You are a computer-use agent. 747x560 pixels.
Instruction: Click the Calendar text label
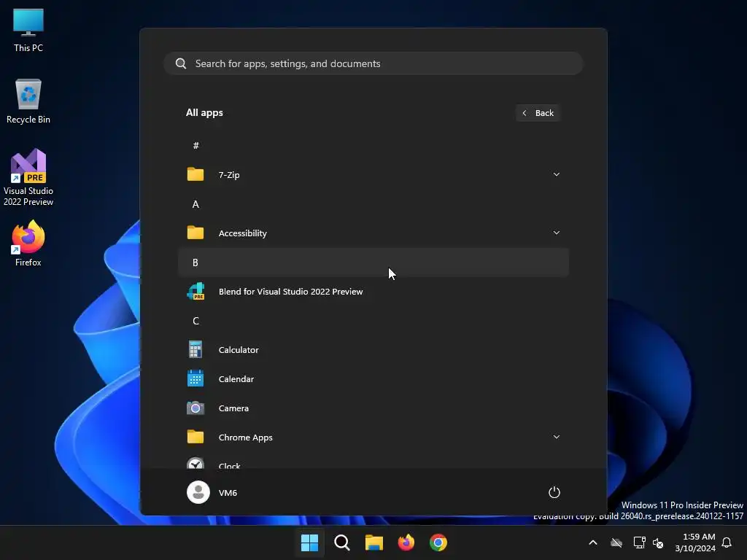[x=236, y=379]
